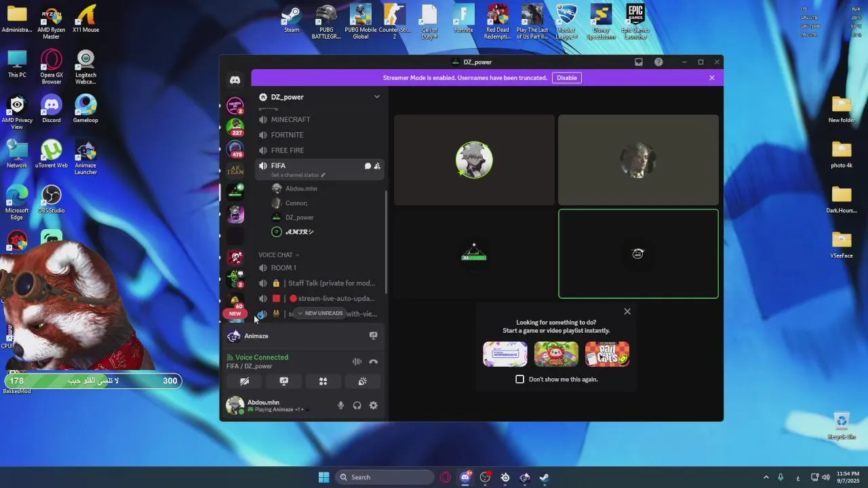
Task: Click the Voice Connected status text
Action: (262, 357)
